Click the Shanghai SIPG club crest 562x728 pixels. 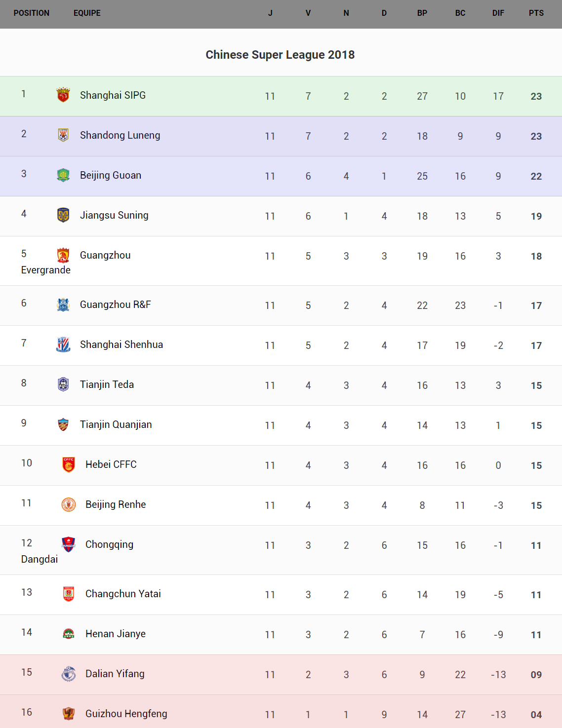(63, 95)
